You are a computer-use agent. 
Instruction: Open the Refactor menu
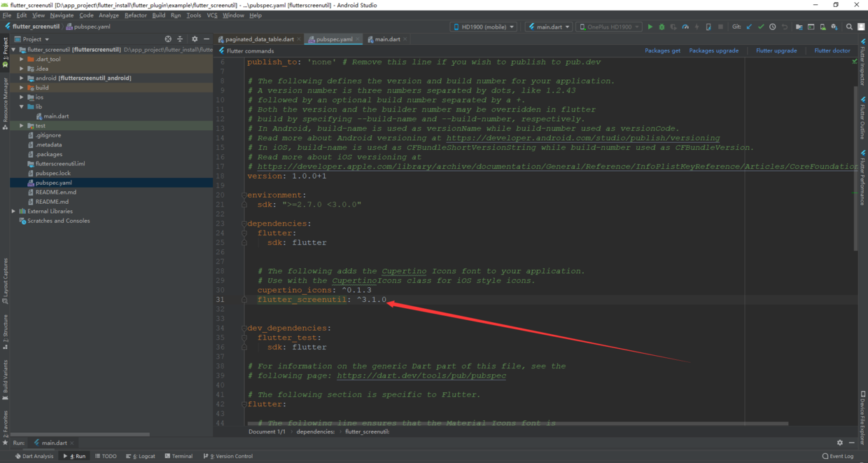pos(136,15)
